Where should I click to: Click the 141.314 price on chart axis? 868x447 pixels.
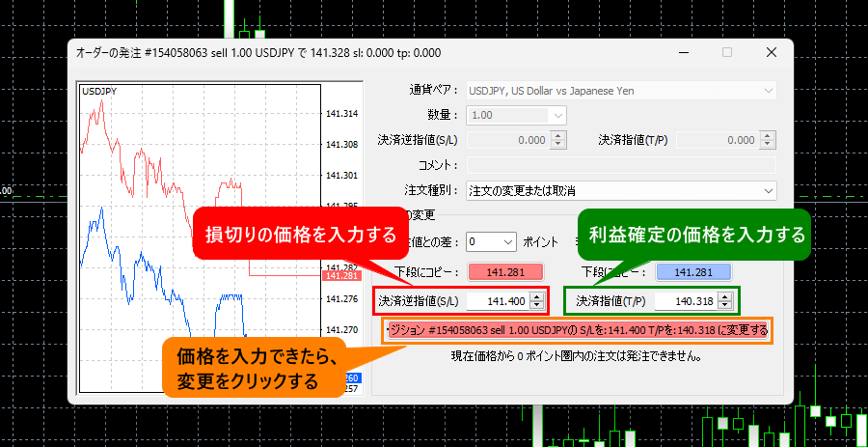pyautogui.click(x=342, y=114)
